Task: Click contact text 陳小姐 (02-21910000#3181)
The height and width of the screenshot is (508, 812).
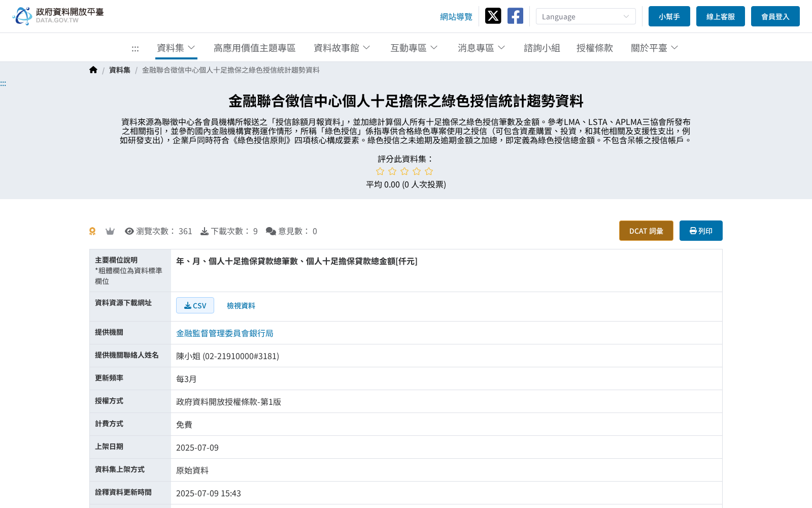Action: (x=227, y=356)
